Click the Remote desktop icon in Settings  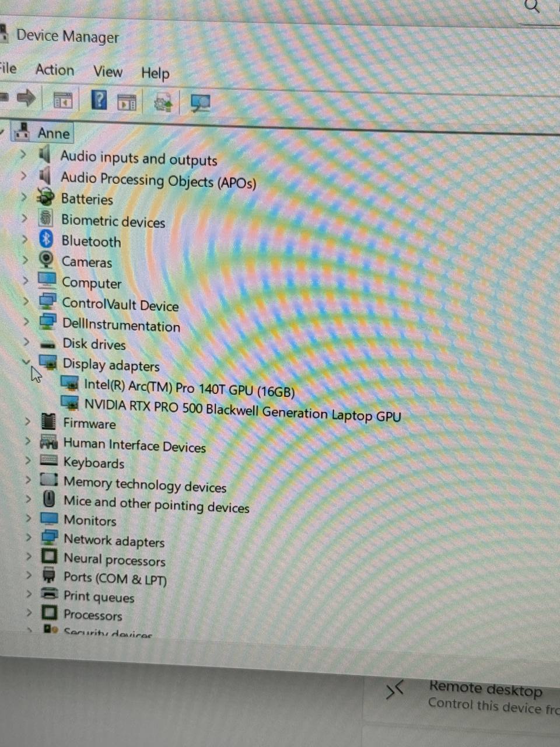(395, 690)
